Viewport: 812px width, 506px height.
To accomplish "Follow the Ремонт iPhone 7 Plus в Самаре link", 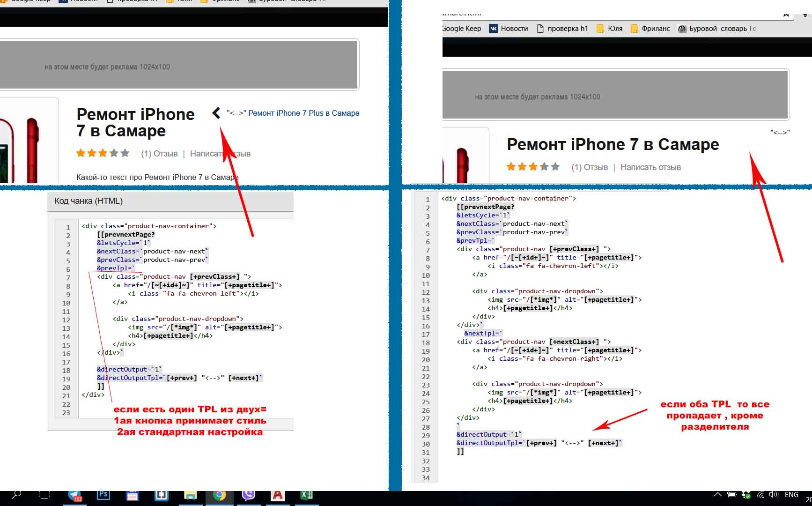I will coord(304,113).
